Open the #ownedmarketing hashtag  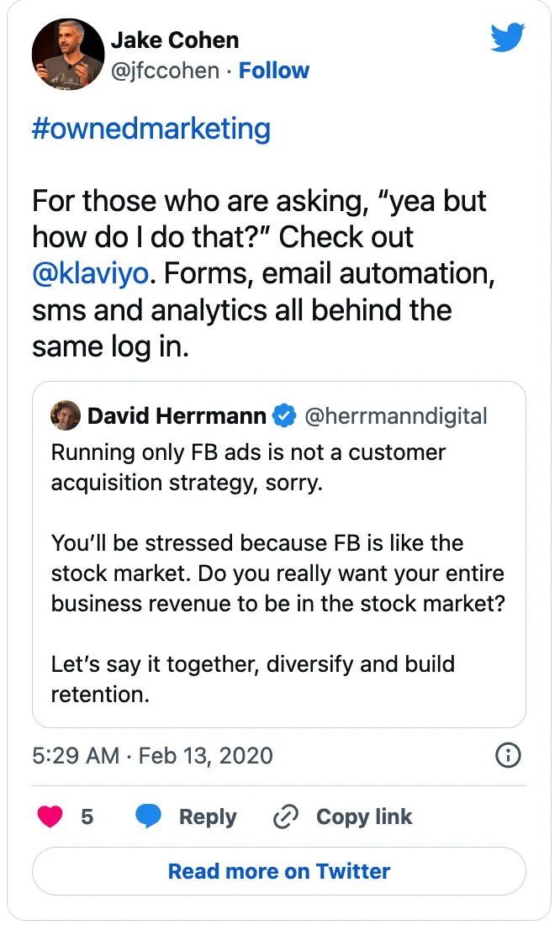click(x=151, y=129)
